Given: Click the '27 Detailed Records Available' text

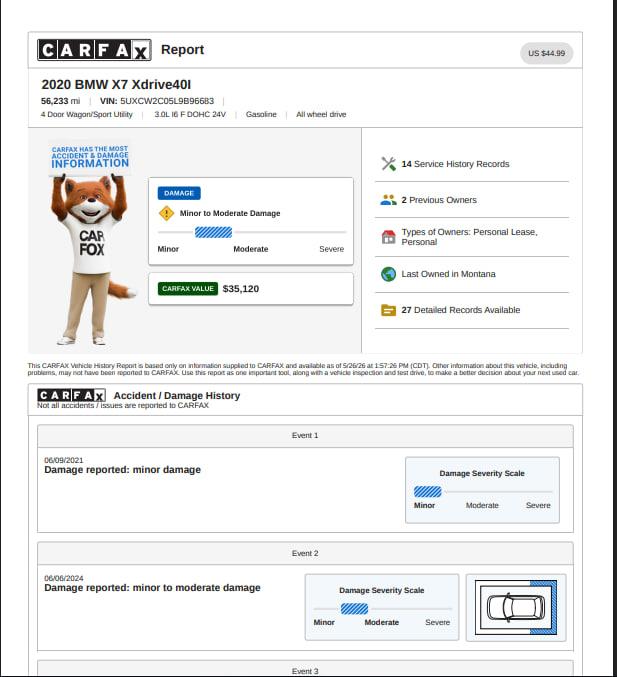Looking at the screenshot, I should tap(461, 310).
